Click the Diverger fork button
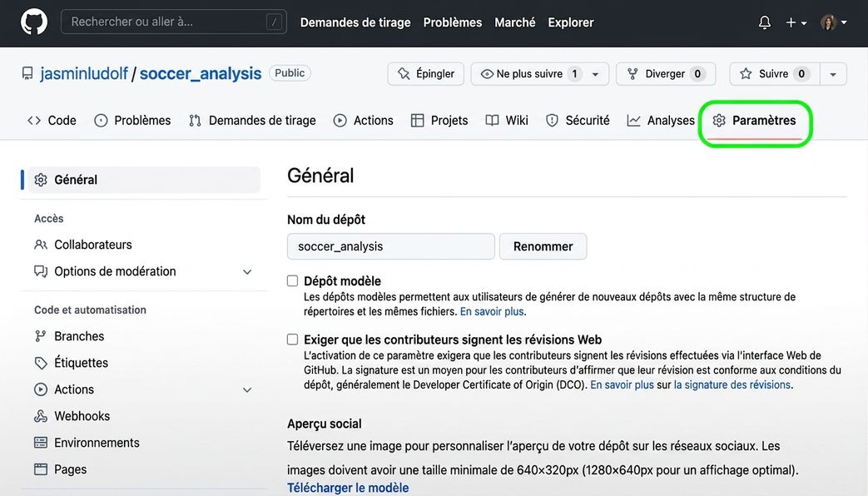The width and height of the screenshot is (868, 496). 666,73
